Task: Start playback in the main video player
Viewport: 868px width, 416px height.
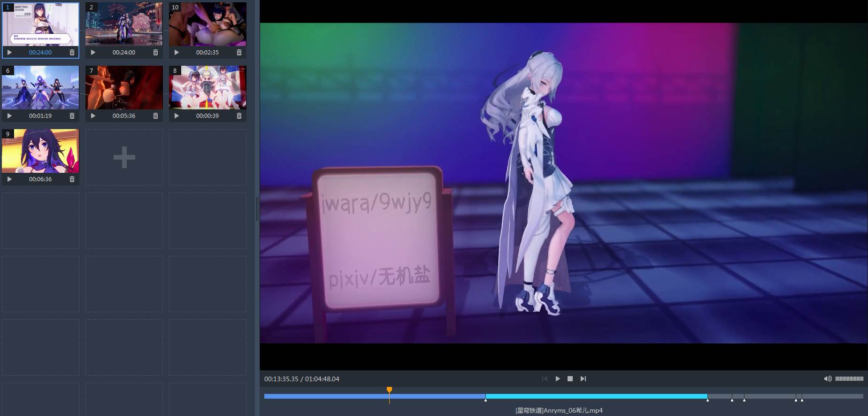Action: (x=558, y=379)
